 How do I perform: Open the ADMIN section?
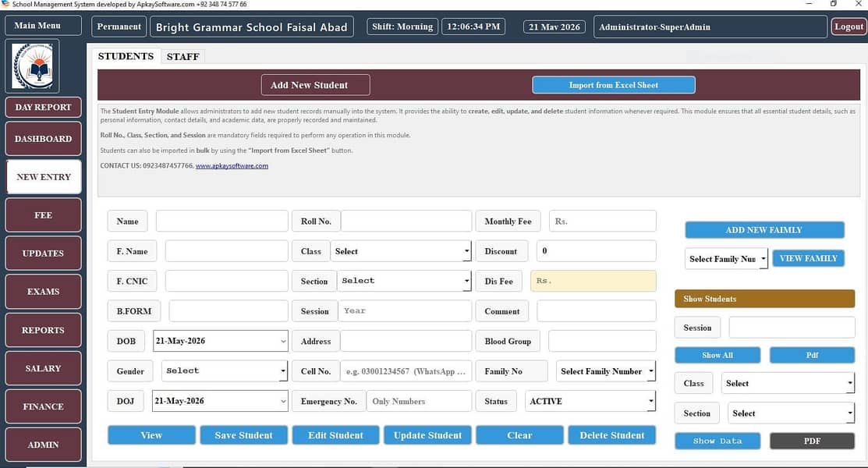click(43, 445)
